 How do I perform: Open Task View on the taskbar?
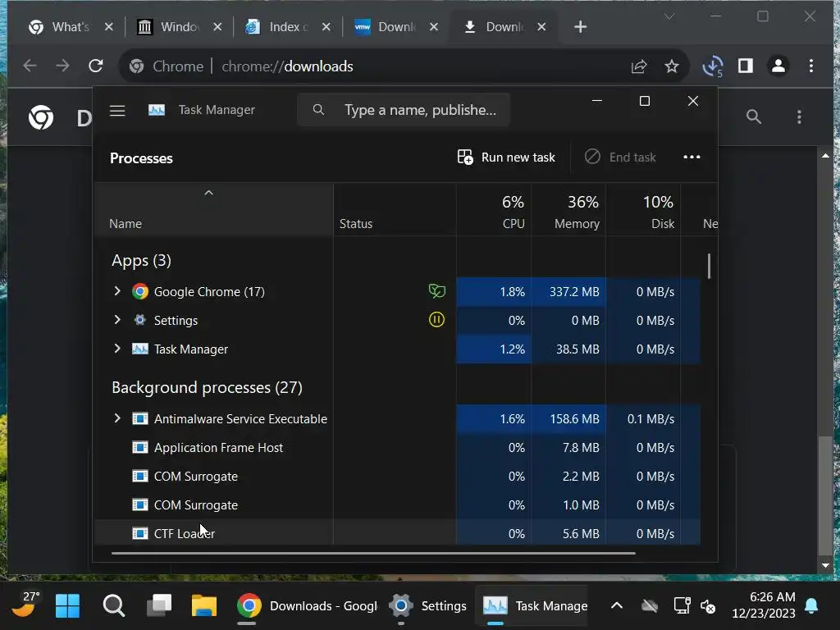159,605
